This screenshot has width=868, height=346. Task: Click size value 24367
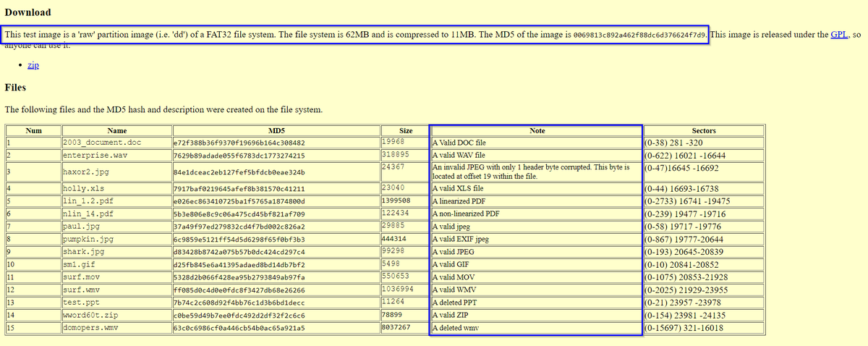pos(392,166)
